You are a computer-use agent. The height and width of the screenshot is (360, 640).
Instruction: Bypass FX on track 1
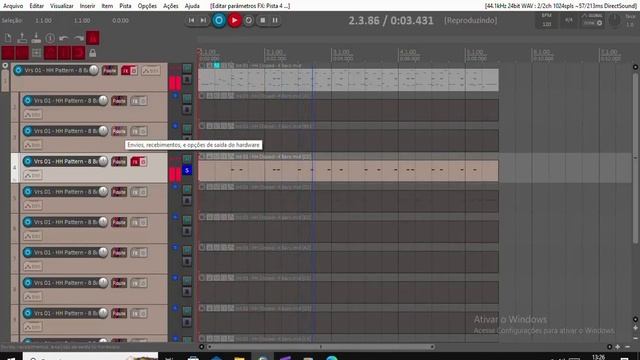133,71
